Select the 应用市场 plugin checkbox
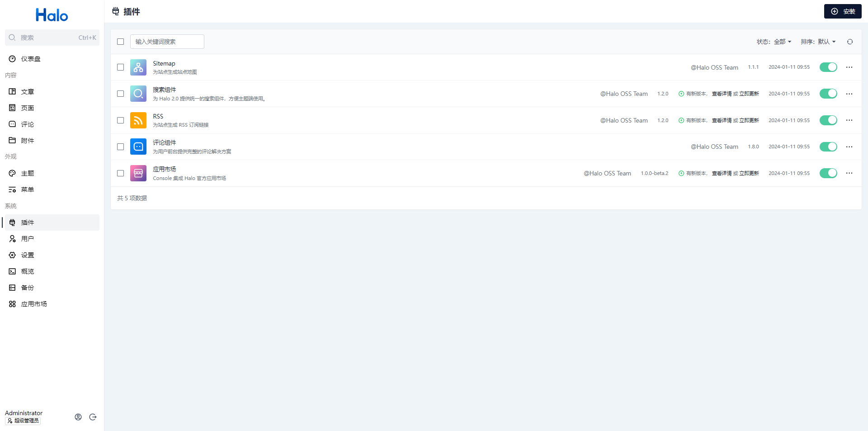This screenshot has height=431, width=868. [120, 173]
